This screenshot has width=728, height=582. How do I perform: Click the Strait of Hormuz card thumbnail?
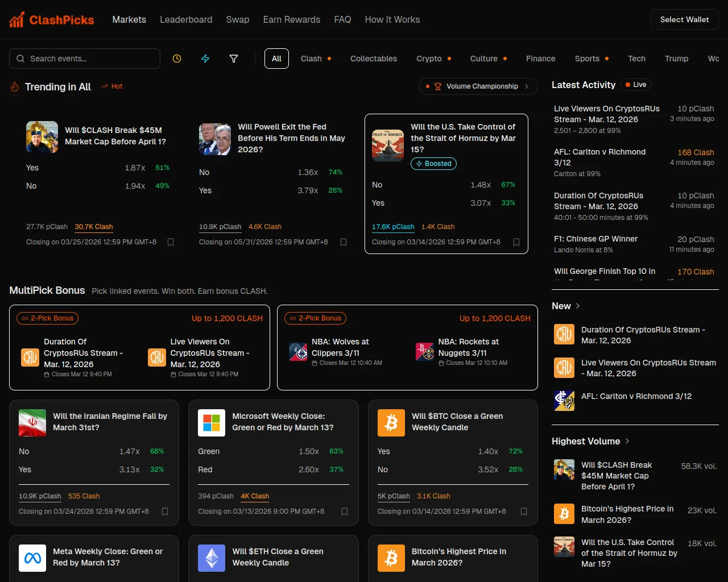click(x=388, y=145)
